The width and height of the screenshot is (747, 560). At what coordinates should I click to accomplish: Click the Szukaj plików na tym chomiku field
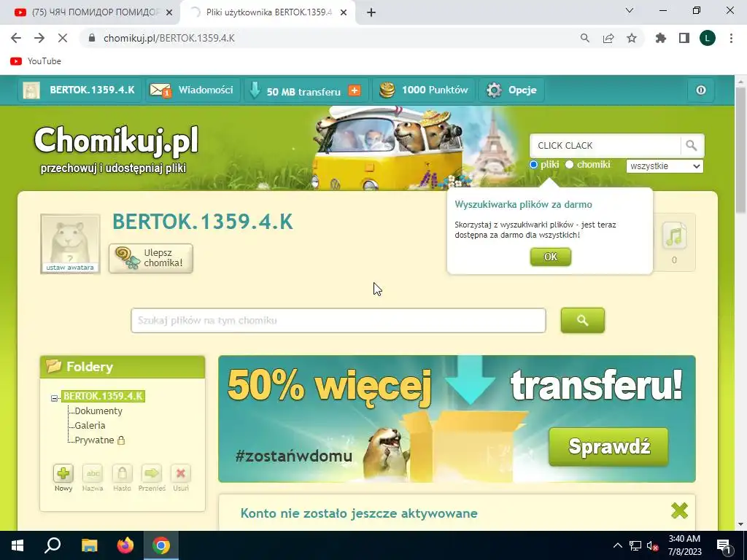point(338,321)
